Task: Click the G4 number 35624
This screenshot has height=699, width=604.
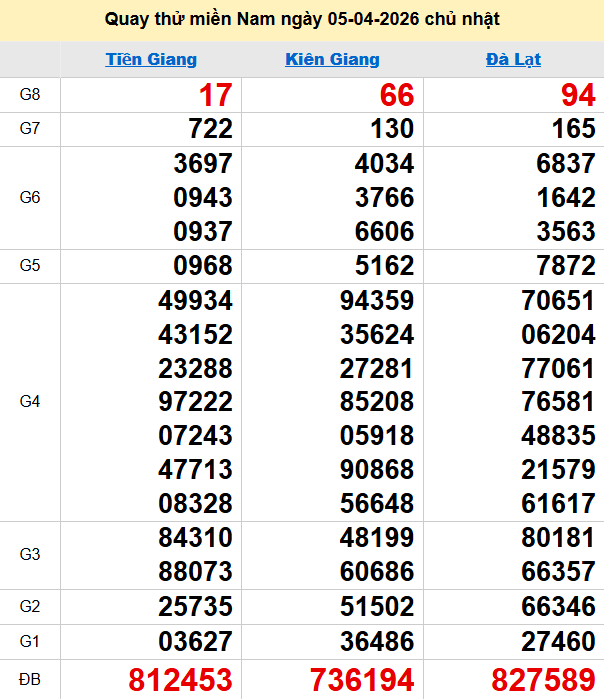Action: click(377, 334)
